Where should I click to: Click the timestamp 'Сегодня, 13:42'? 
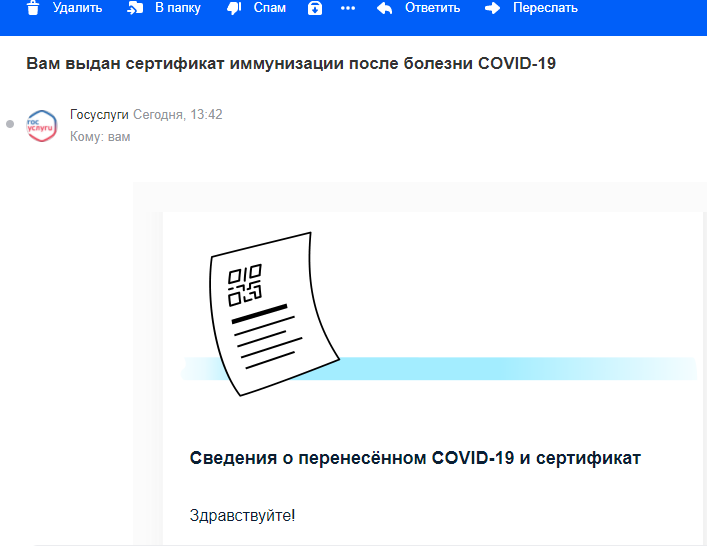point(178,115)
